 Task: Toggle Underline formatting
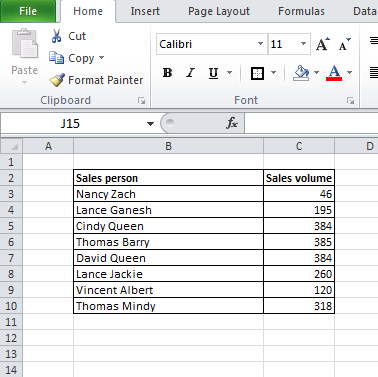213,73
